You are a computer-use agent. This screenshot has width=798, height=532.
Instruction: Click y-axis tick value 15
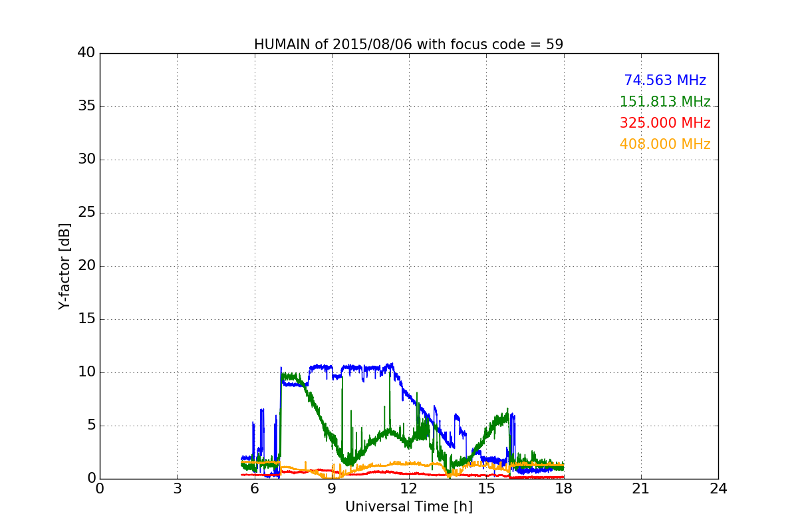coord(86,319)
